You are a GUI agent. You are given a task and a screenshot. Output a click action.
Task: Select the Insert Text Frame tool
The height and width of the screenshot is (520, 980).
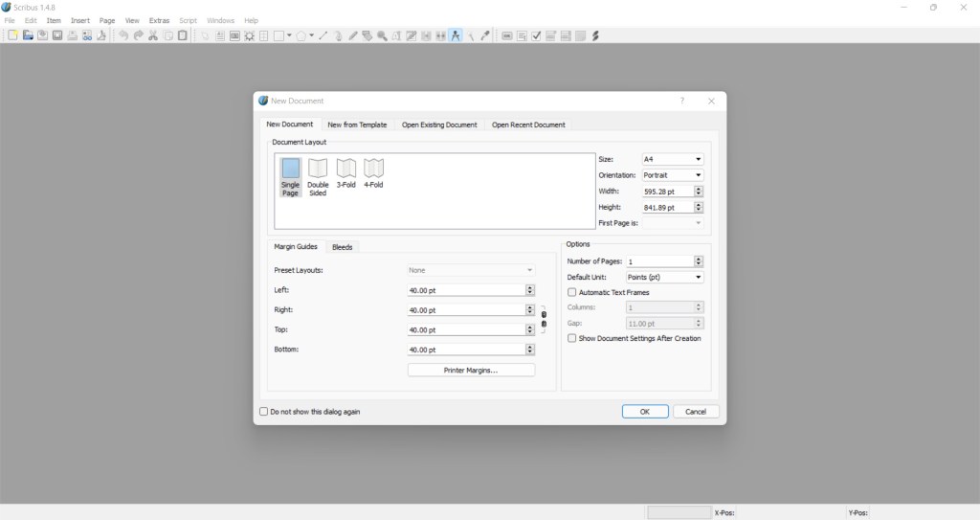[220, 35]
